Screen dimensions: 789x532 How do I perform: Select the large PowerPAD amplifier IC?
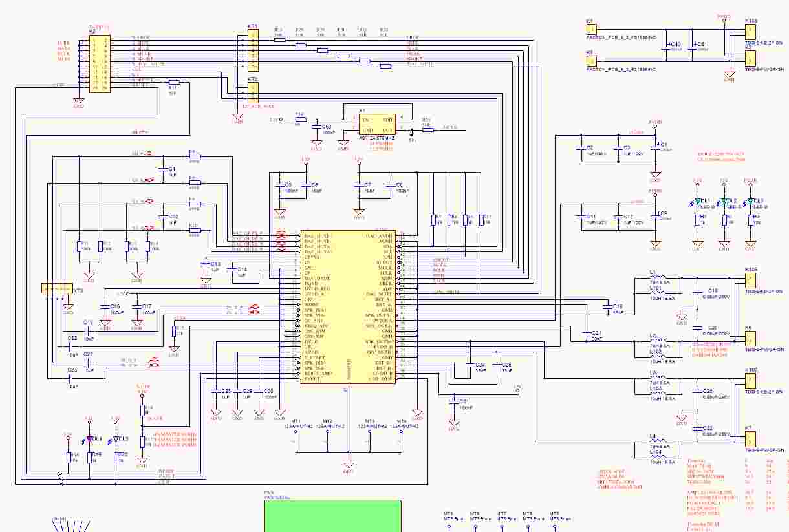click(349, 306)
